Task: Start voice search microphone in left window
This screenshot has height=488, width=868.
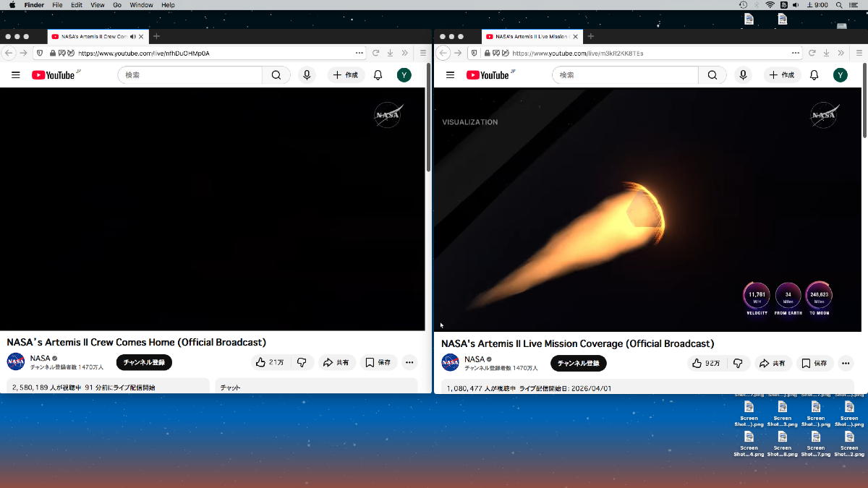Action: point(307,75)
